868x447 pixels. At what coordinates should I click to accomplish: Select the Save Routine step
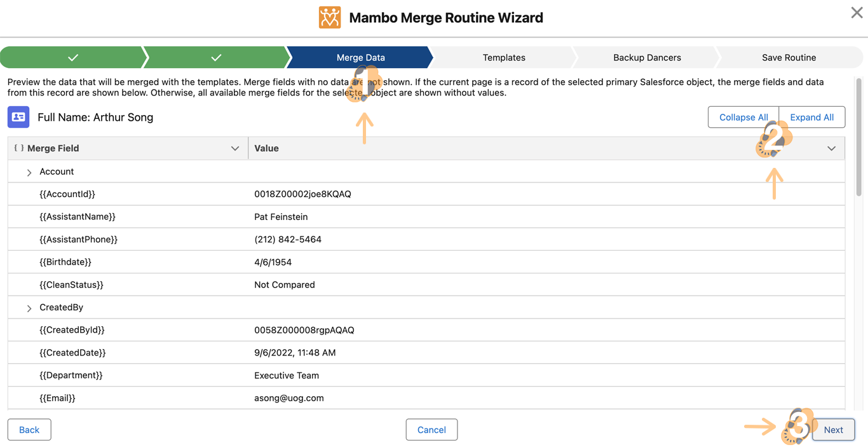(x=789, y=57)
